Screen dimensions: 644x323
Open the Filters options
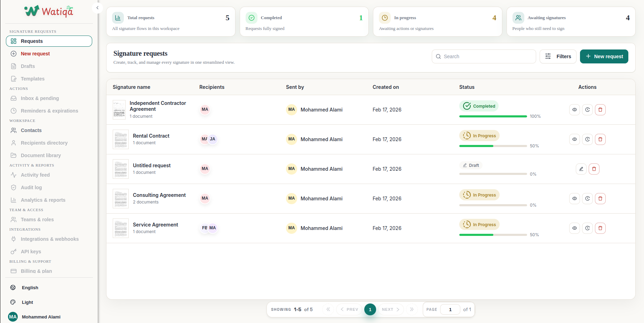(x=558, y=56)
